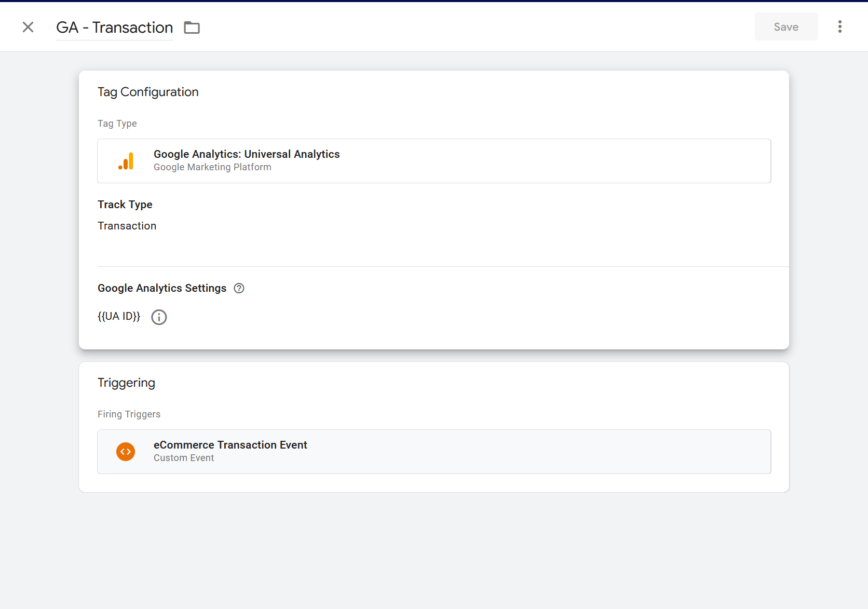Click the Save button
The height and width of the screenshot is (609, 868).
[786, 27]
